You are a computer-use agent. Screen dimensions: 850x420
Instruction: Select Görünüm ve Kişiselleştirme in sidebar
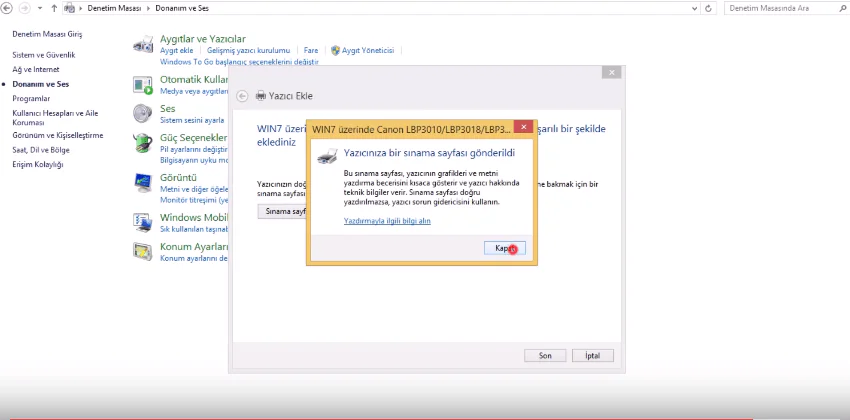click(x=57, y=135)
